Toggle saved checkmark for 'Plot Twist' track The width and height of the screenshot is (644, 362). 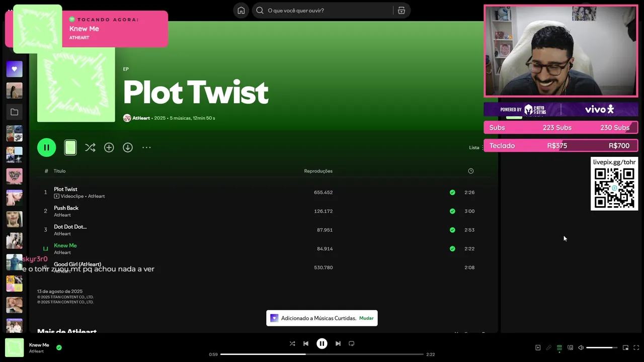[452, 193]
